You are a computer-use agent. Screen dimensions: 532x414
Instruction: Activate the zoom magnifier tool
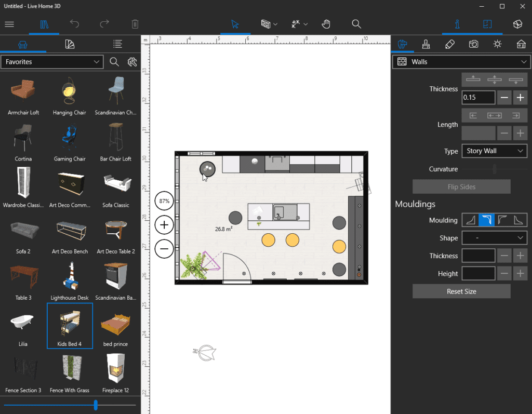356,24
